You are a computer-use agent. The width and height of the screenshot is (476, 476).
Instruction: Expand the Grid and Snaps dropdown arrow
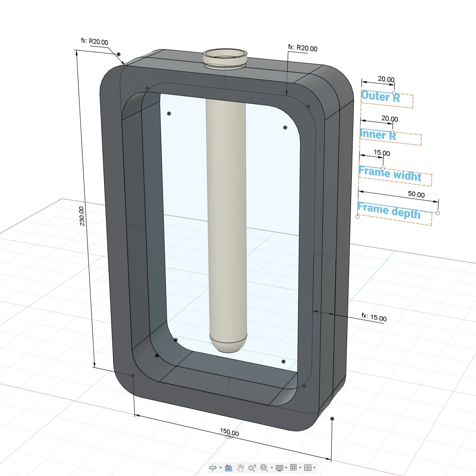point(300,468)
